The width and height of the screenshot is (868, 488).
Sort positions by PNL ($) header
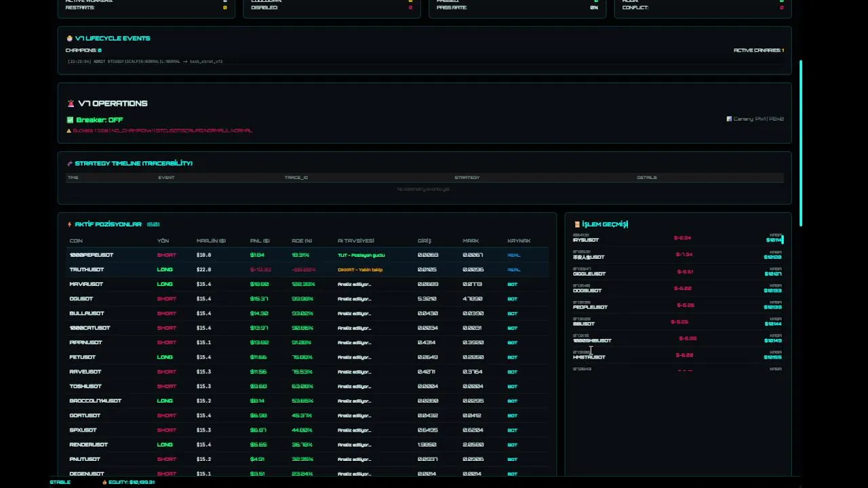point(260,241)
